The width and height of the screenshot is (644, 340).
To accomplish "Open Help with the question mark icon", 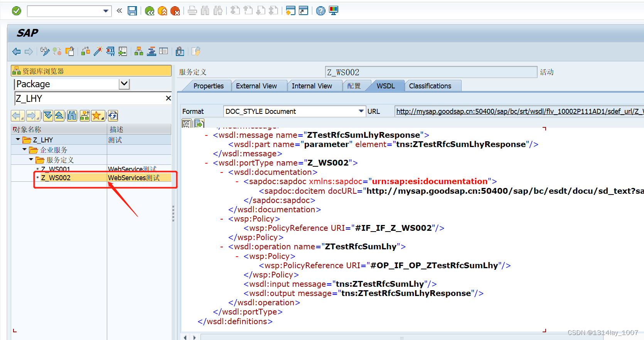I will coord(320,11).
